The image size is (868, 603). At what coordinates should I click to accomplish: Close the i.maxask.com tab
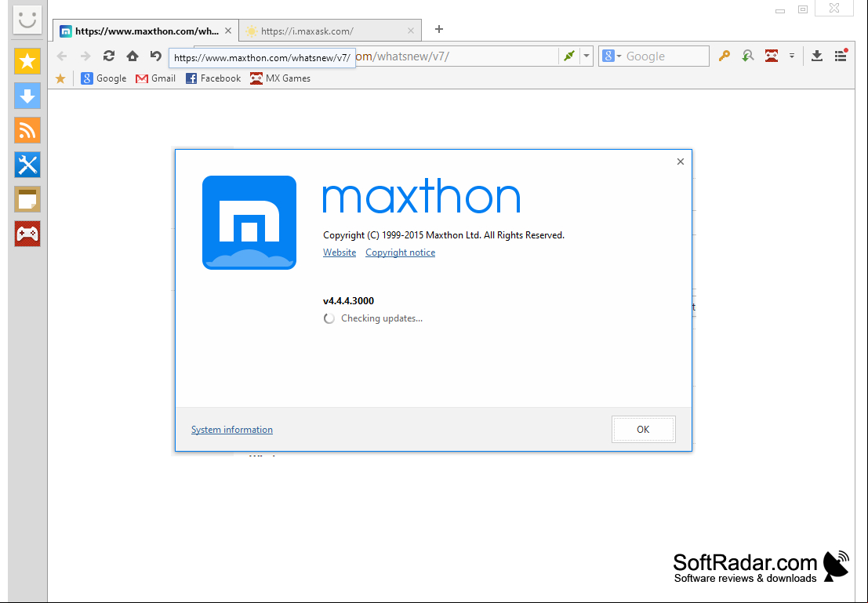tap(411, 31)
